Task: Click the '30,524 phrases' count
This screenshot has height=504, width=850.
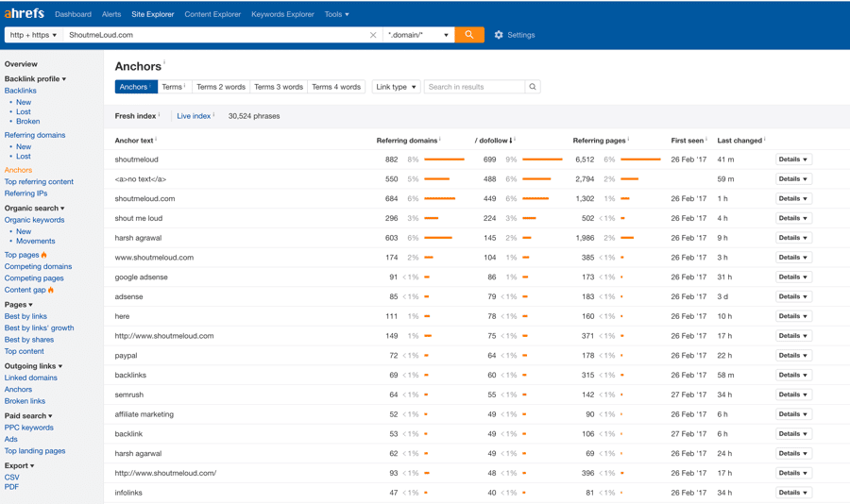Action: tap(254, 116)
